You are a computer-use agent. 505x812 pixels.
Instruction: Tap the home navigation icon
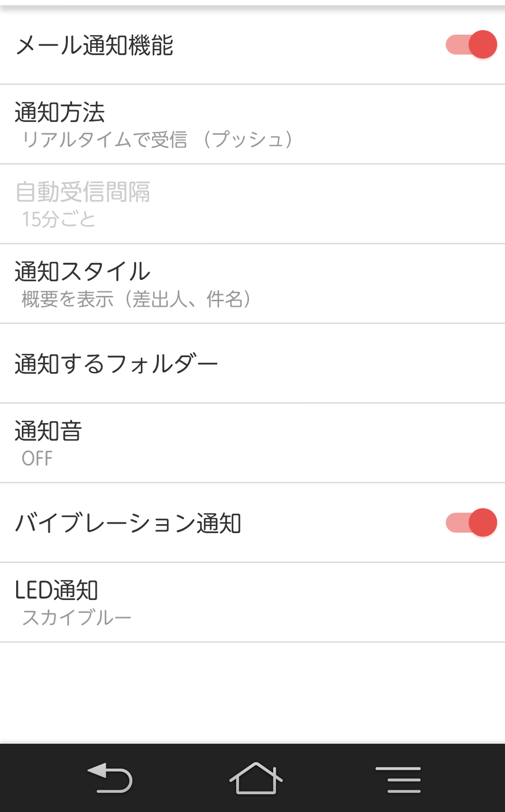click(256, 778)
